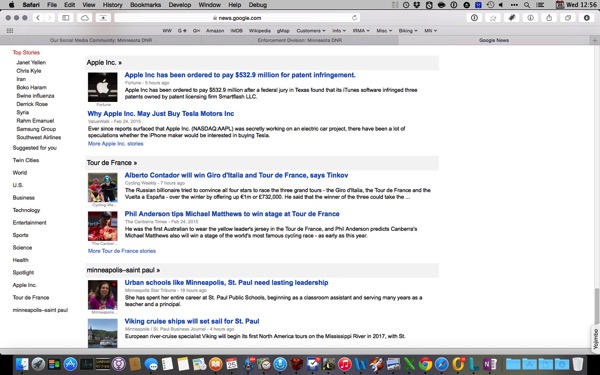Open the favorites grid icon
The height and width of the screenshot is (375, 600).
[10, 31]
